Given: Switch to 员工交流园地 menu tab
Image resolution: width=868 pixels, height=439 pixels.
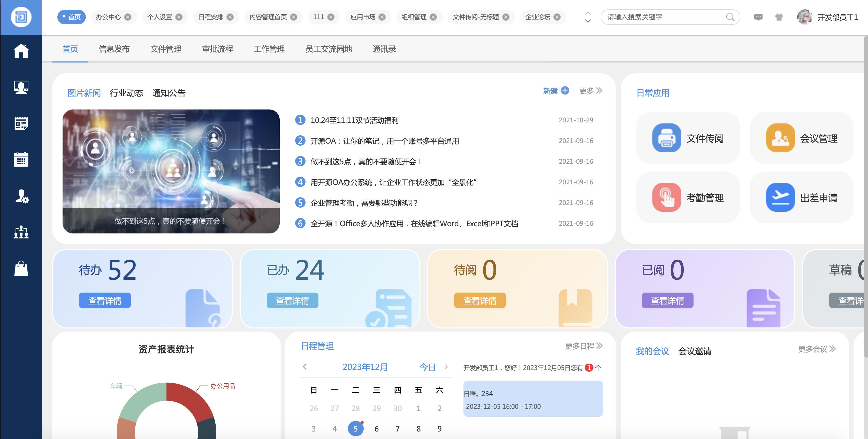Looking at the screenshot, I should 329,49.
